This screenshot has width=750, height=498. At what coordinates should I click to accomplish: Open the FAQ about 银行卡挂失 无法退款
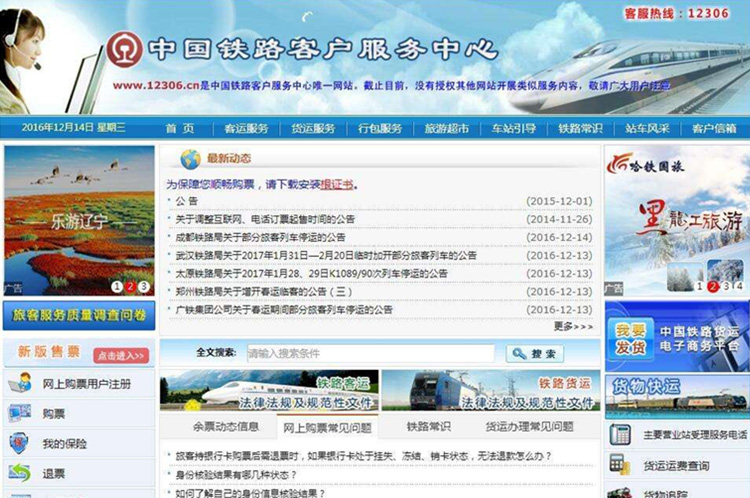364,456
